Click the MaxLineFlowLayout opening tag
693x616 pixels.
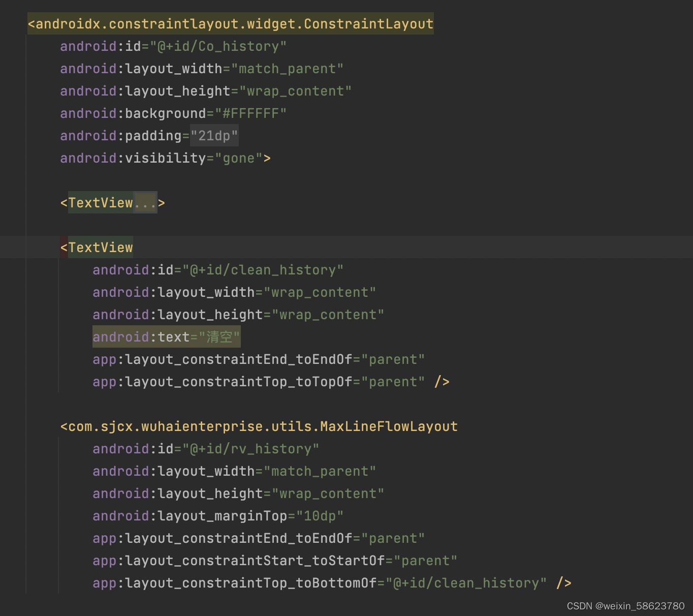coord(259,426)
